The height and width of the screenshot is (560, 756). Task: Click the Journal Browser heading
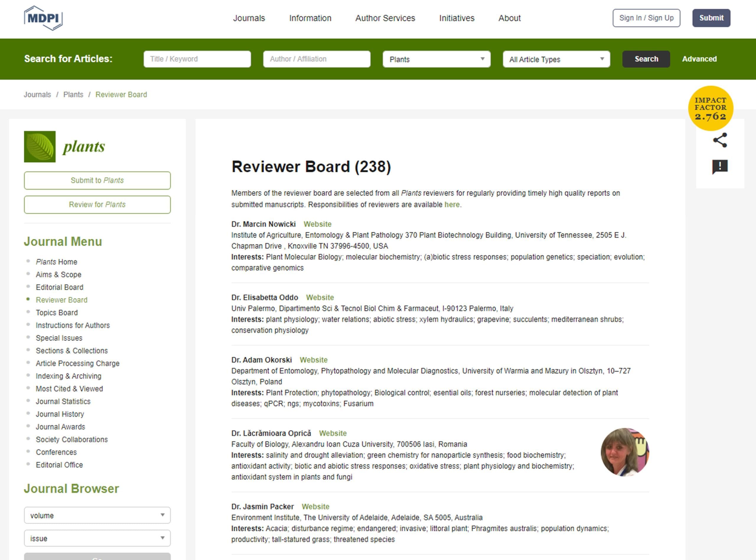pyautogui.click(x=71, y=489)
